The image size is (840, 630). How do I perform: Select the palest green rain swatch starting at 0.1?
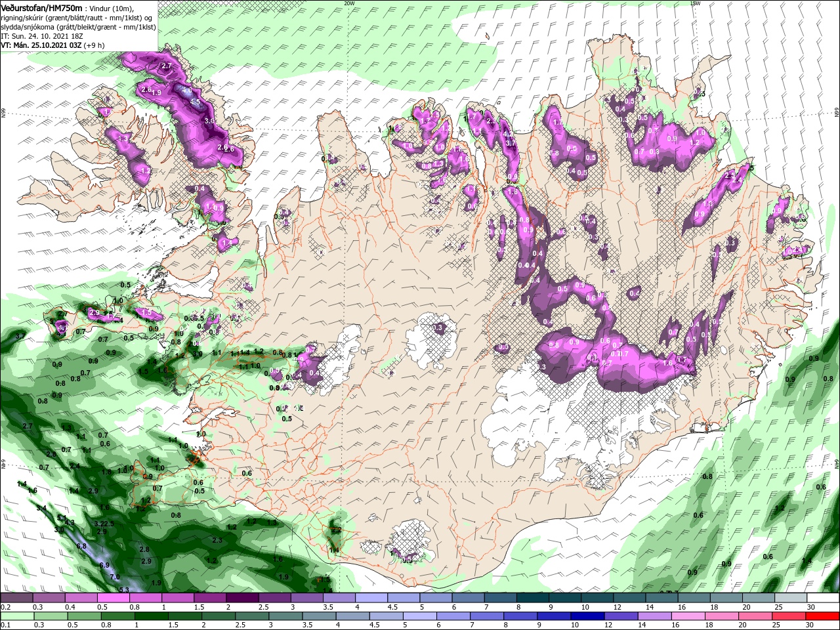click(17, 617)
